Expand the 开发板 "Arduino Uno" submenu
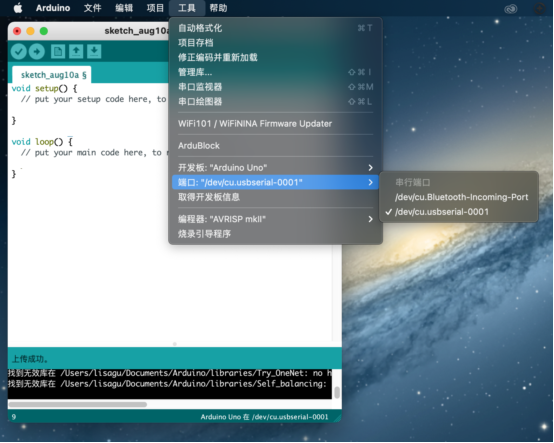This screenshot has width=554, height=443. pyautogui.click(x=276, y=167)
